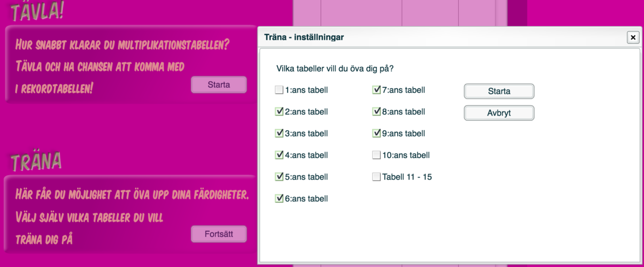The image size is (644, 267).
Task: Click Starta in the settings dialog
Action: coord(499,92)
